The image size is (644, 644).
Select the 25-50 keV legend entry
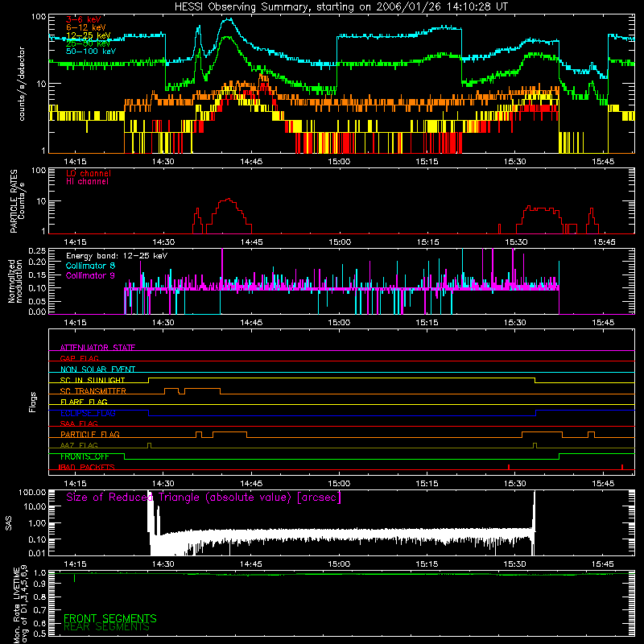pyautogui.click(x=89, y=43)
